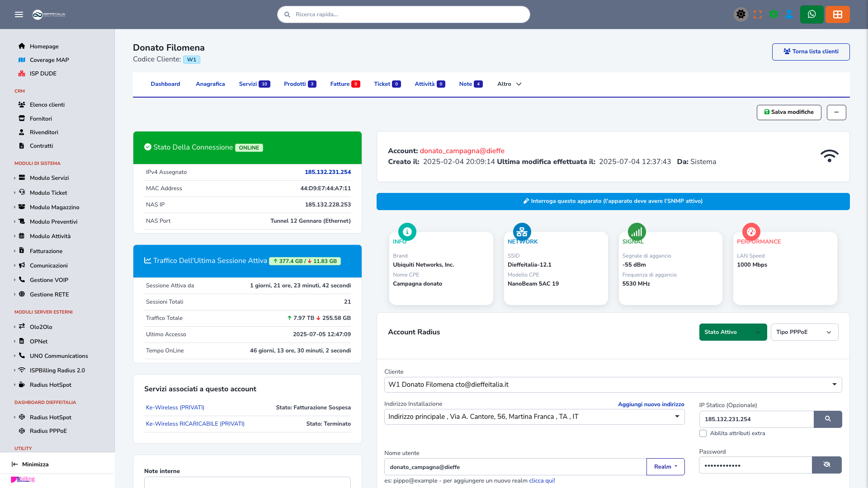Click the SIGNAL bars icon
Image resolution: width=868 pixels, height=488 pixels.
637,232
